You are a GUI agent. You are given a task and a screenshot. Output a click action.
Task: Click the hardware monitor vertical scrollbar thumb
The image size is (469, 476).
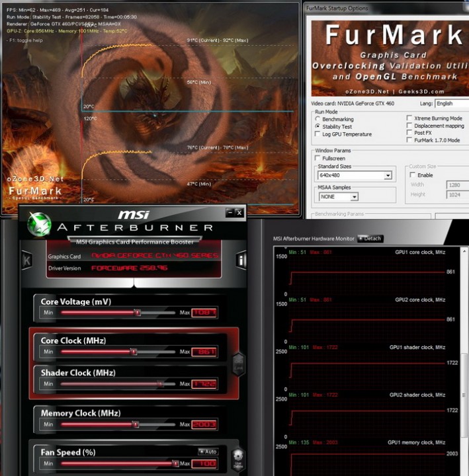tap(464, 395)
